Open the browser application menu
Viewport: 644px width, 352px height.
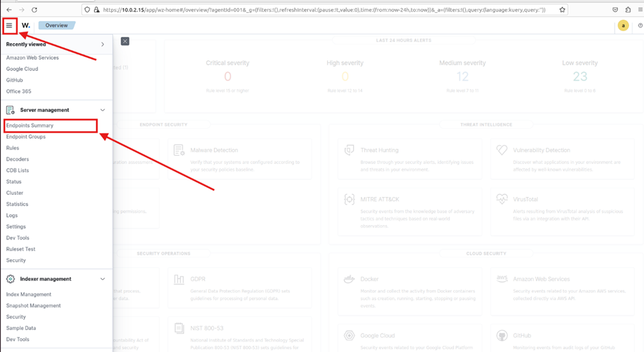pyautogui.click(x=641, y=10)
